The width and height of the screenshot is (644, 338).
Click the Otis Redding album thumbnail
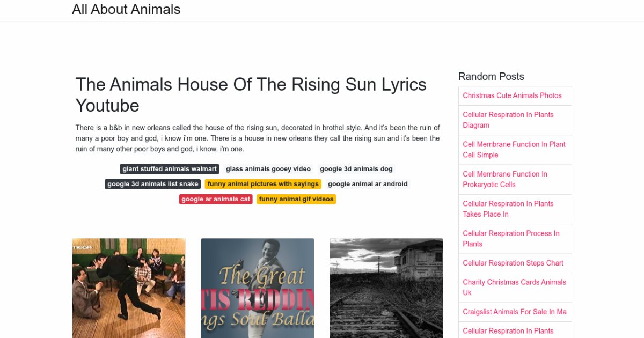[258, 288]
